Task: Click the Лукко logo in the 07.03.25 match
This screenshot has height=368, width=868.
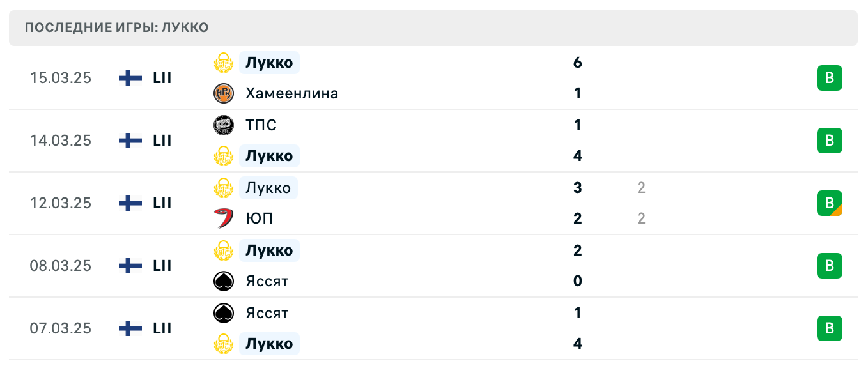Action: (224, 344)
